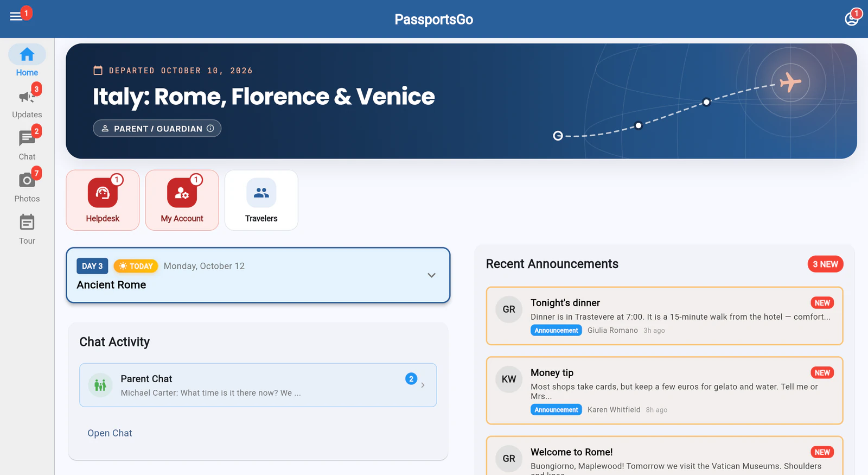Open the My Account tile
The image size is (868, 475).
pos(182,200)
